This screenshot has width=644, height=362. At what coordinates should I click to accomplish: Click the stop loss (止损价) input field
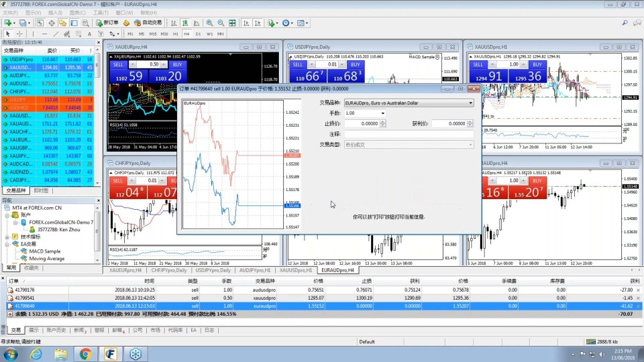tap(362, 123)
